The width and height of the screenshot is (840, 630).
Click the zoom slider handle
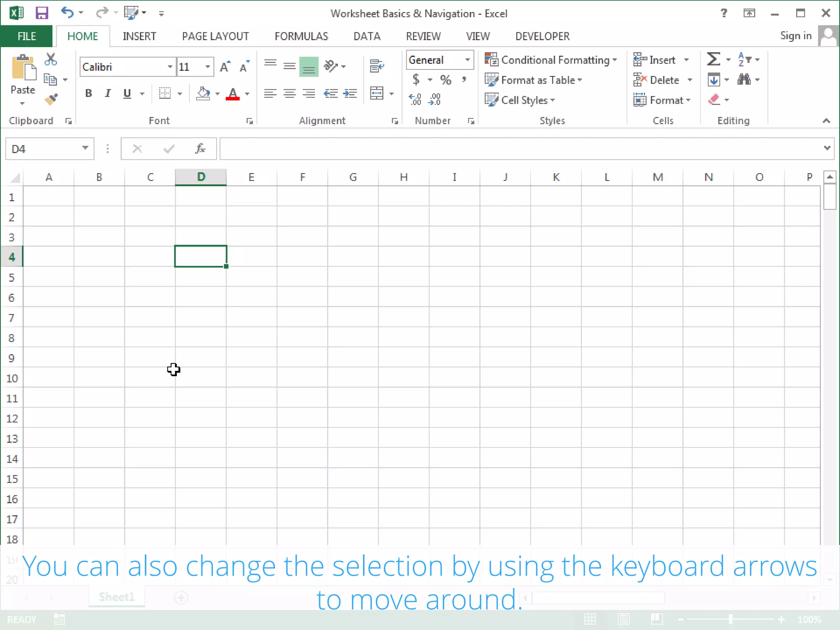pos(730,619)
